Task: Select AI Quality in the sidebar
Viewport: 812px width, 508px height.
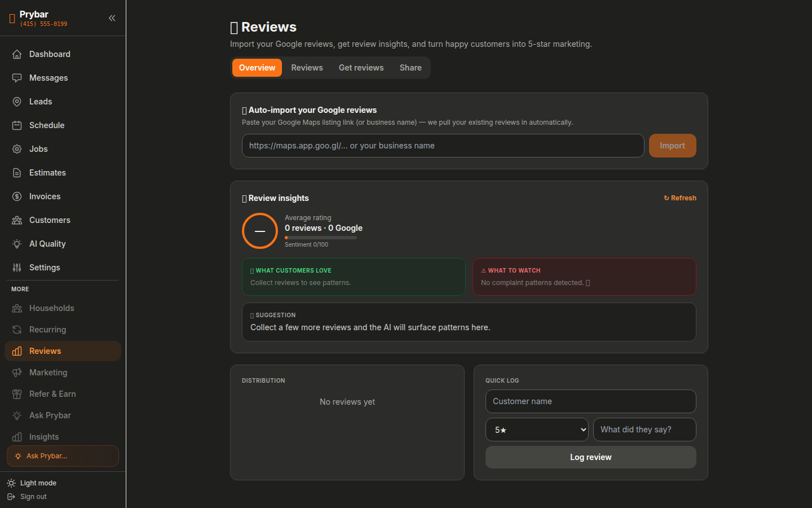Action: [63, 244]
